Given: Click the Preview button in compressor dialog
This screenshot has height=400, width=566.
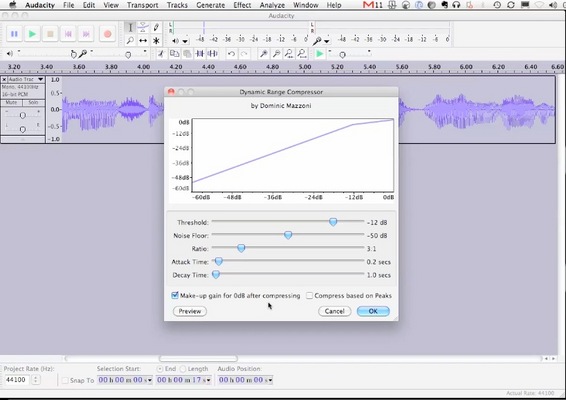Looking at the screenshot, I should pyautogui.click(x=190, y=311).
